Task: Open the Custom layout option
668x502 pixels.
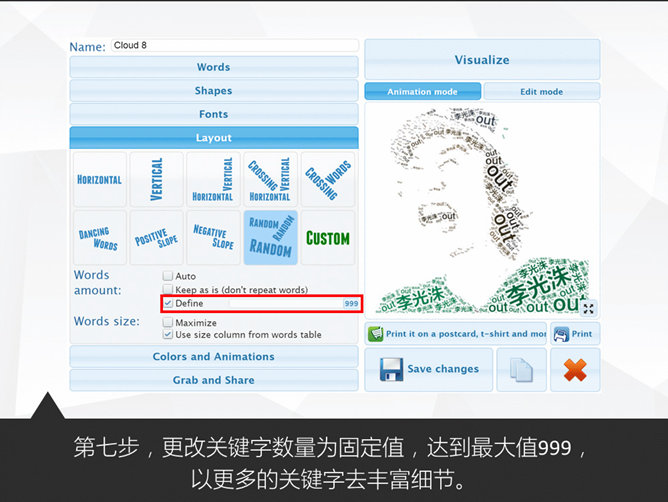Action: [x=327, y=238]
